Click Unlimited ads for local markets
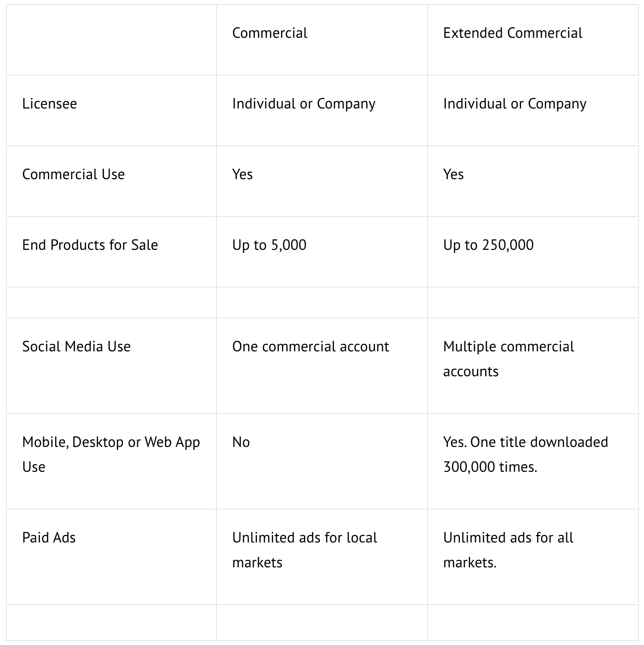The image size is (644, 645). (305, 550)
